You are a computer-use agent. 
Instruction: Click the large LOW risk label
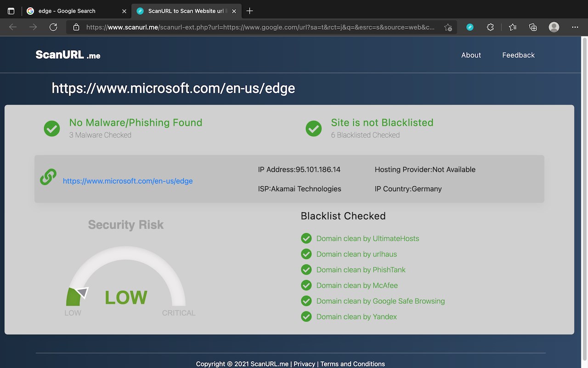point(126,298)
